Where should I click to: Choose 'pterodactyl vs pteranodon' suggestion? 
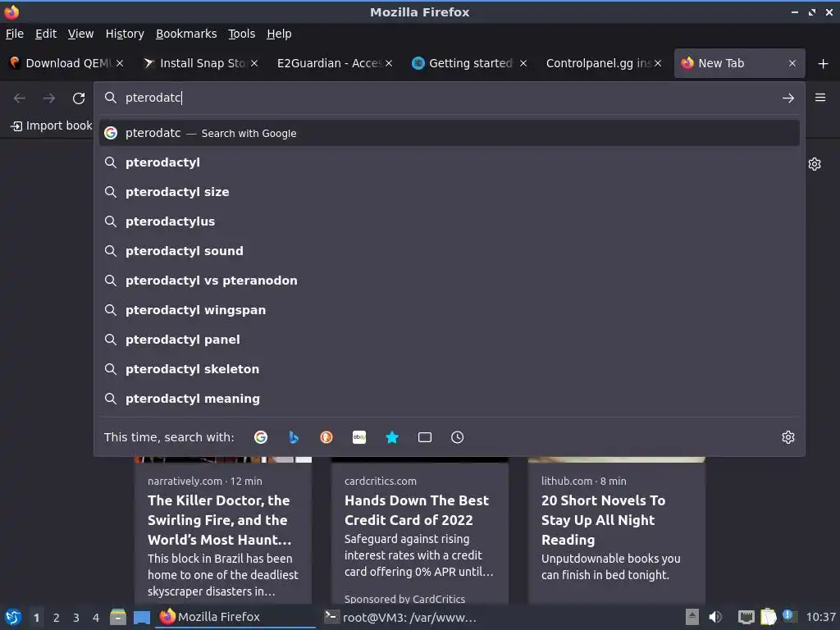point(450,281)
